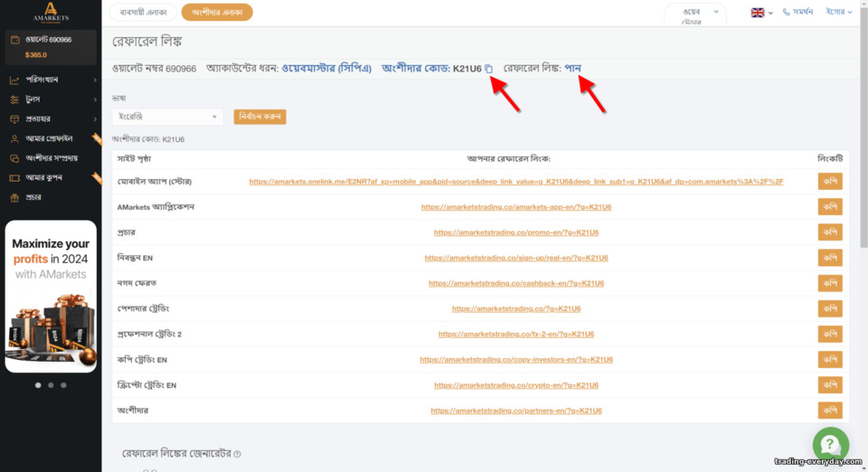The image size is (868, 472).
Task: Click the ticket icon for আমার কুপন
Action: click(14, 178)
